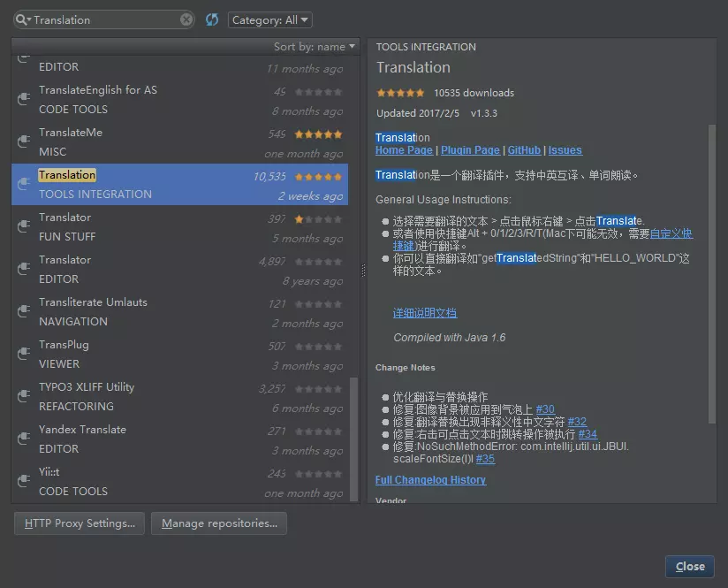Image resolution: width=728 pixels, height=588 pixels.
Task: Open the Sort by: name dropdown
Action: [314, 47]
